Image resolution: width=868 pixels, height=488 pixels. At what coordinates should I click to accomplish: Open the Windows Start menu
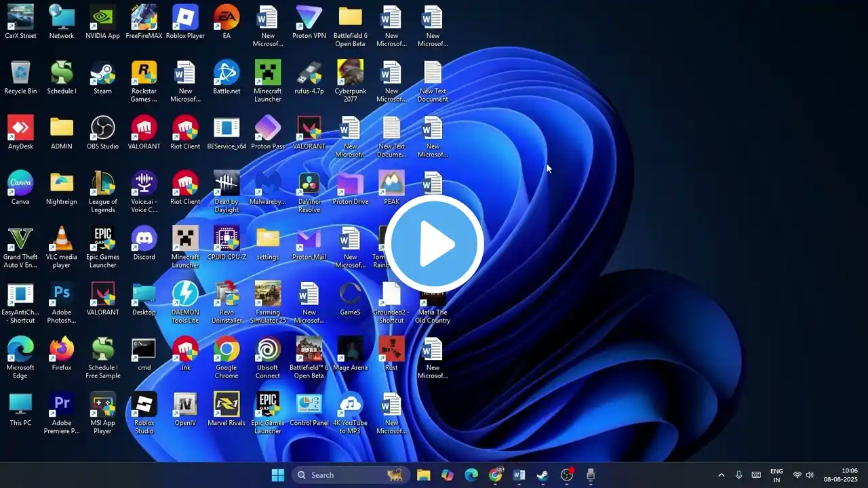278,475
